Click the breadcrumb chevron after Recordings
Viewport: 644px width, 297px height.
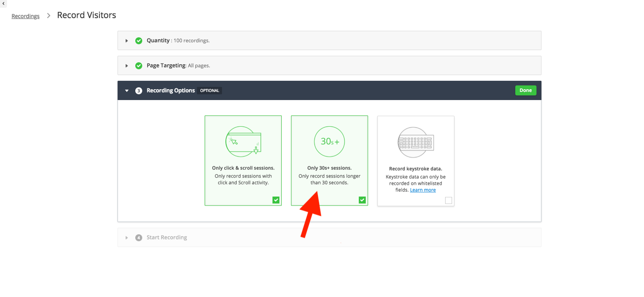(x=49, y=16)
